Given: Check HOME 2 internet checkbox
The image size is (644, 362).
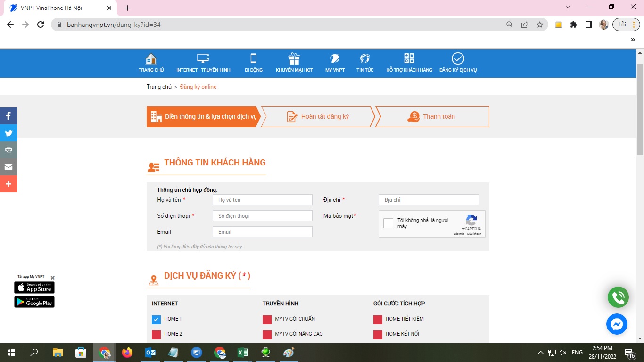Looking at the screenshot, I should click(x=156, y=335).
